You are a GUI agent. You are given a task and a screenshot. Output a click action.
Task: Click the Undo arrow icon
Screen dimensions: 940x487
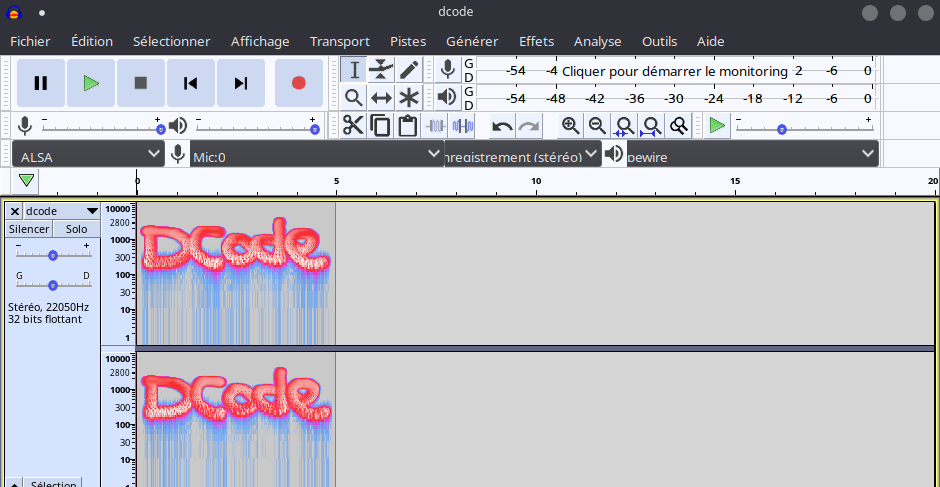[x=502, y=125]
